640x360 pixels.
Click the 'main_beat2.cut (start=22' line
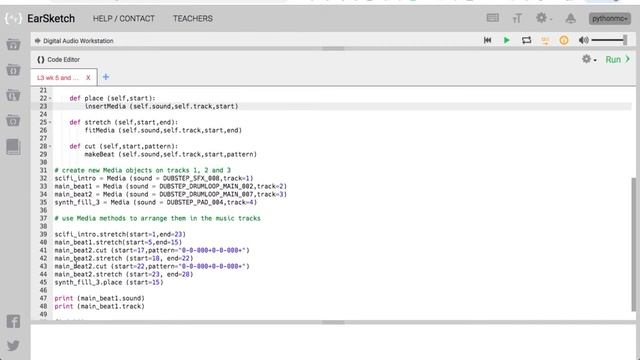coord(152,266)
